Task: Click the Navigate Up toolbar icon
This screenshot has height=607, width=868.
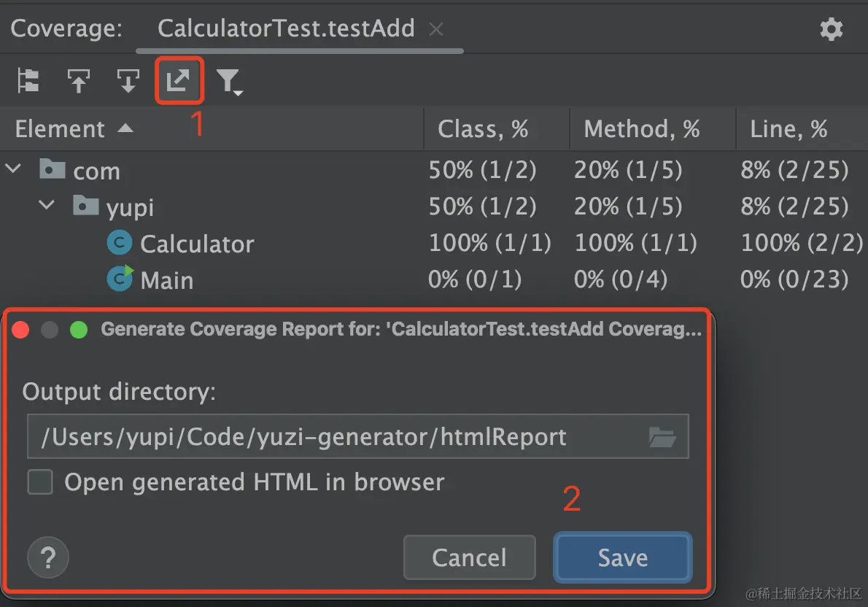Action: [x=78, y=81]
